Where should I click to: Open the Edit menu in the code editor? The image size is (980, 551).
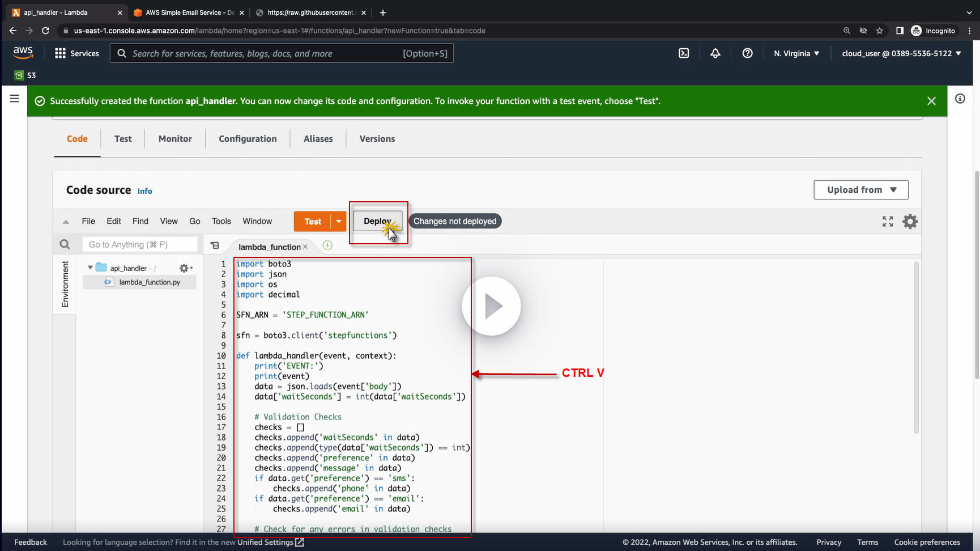(x=114, y=221)
